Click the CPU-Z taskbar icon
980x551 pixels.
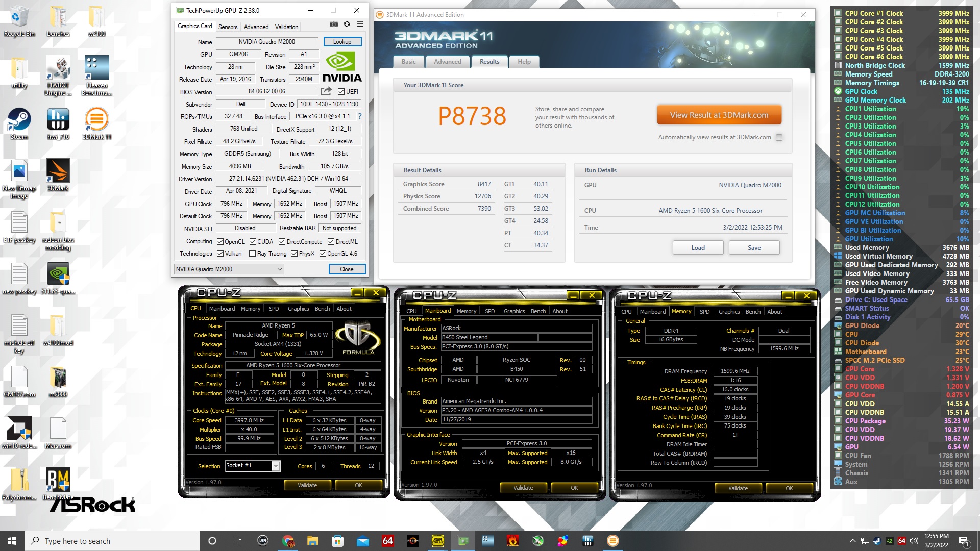[x=437, y=541]
